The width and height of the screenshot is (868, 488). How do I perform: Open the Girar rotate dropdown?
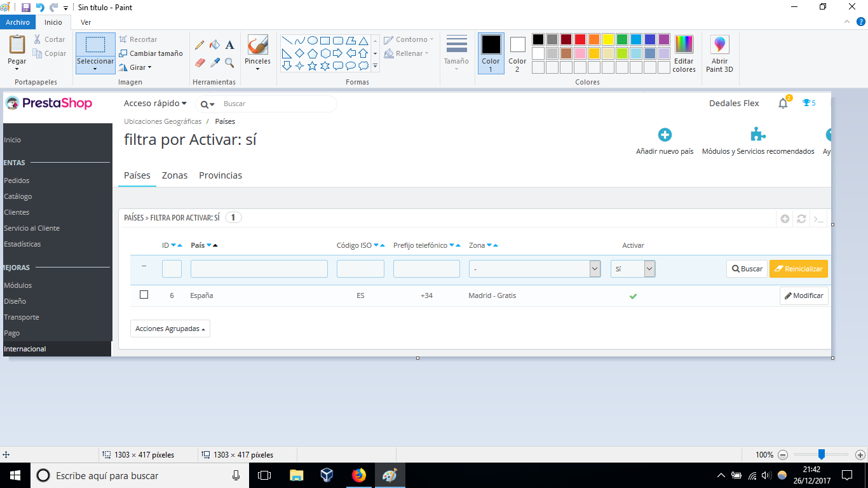click(x=136, y=67)
